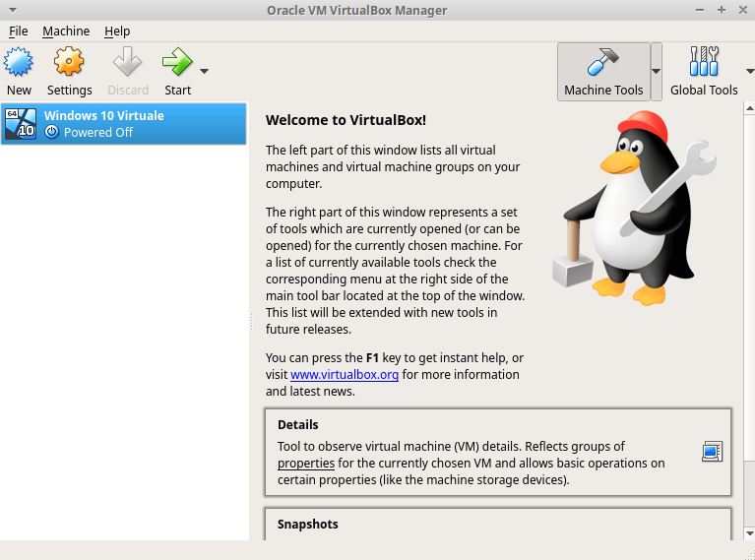Screen dimensions: 755x560
Task: Open the Global Tools dropdown arrow
Action: pos(749,72)
